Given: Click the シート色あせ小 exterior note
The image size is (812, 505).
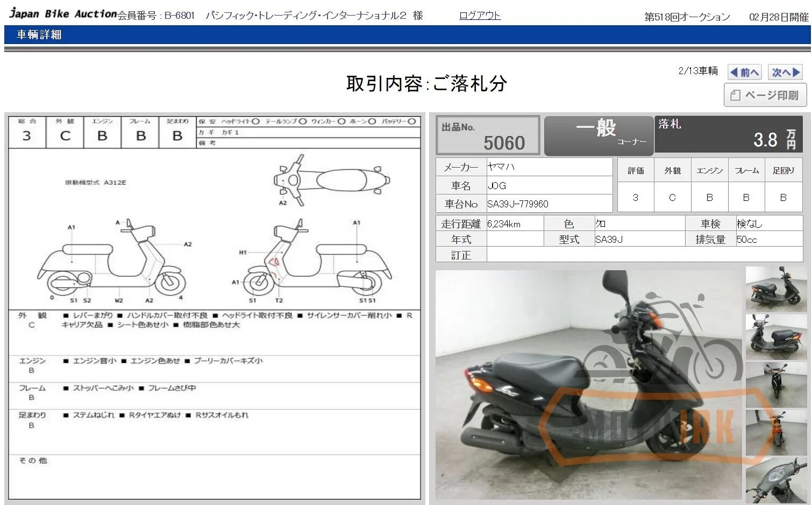Looking at the screenshot, I should point(143,324).
